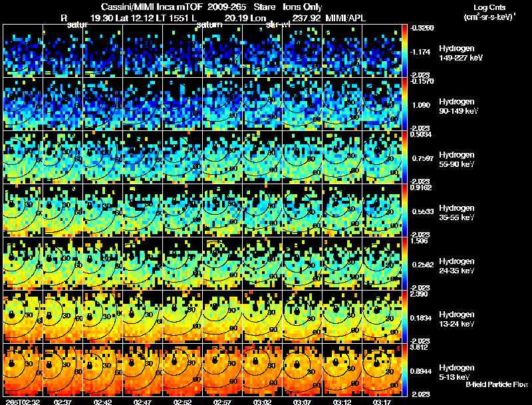
Task: Click the '02:47' time label
Action: point(142,402)
